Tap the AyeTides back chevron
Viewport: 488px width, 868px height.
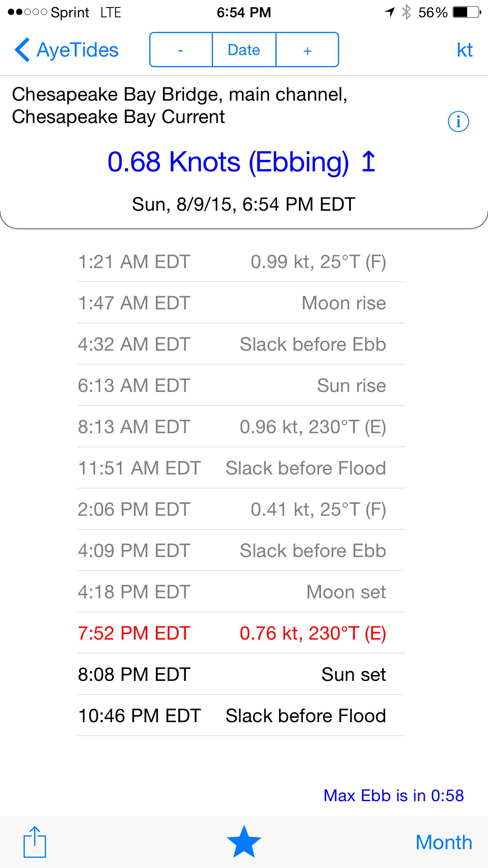(x=23, y=50)
